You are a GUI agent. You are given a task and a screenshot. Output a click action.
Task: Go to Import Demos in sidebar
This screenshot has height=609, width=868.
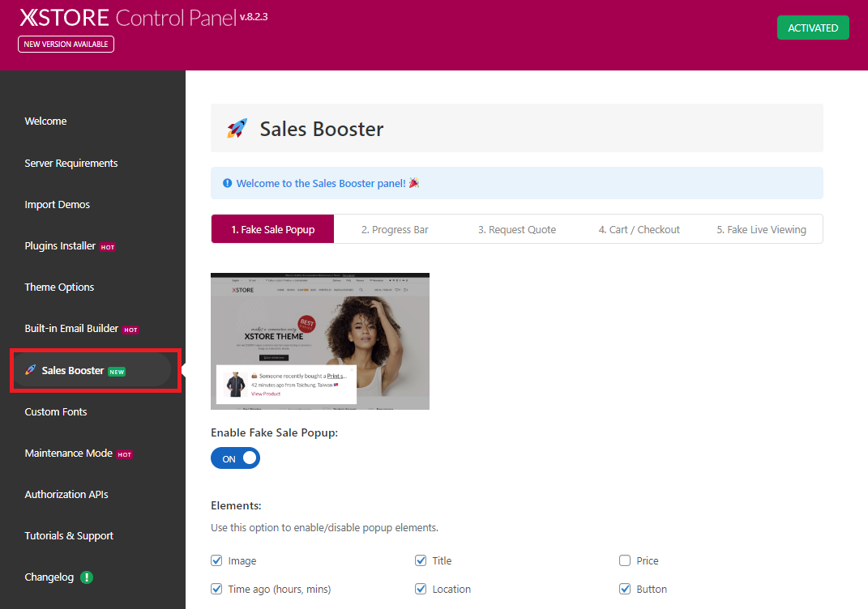[57, 205]
